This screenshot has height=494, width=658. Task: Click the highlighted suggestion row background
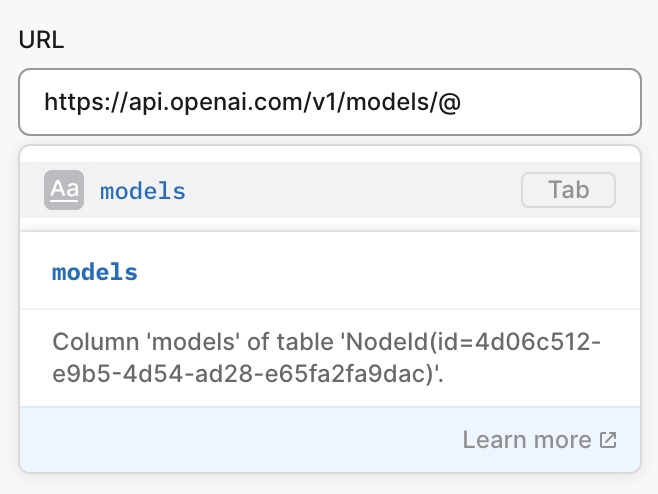(x=350, y=190)
